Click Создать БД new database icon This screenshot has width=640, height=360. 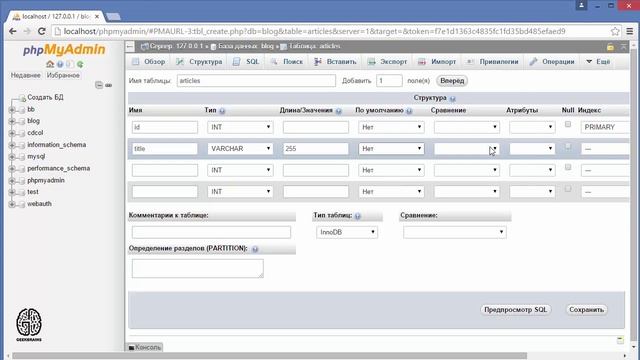tap(22, 98)
